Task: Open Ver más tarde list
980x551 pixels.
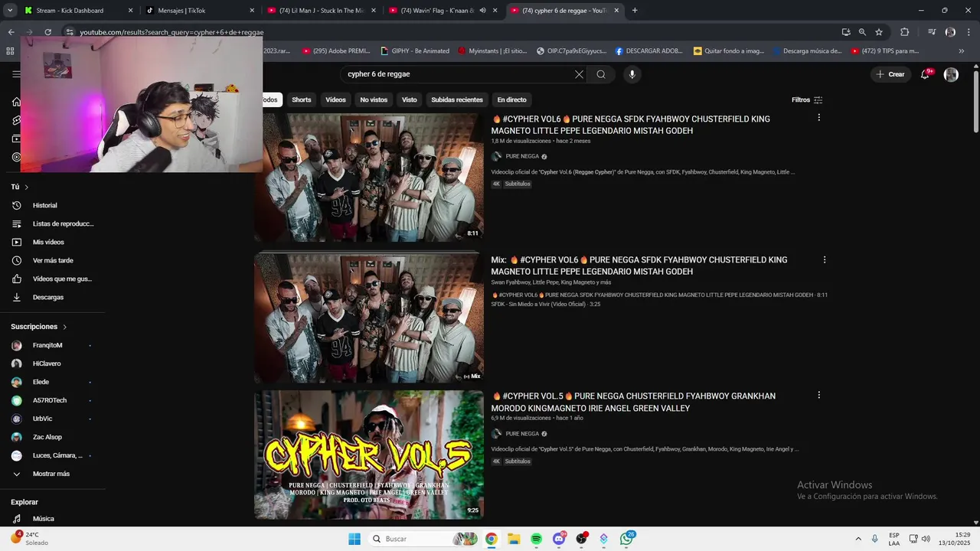Action: coord(53,260)
